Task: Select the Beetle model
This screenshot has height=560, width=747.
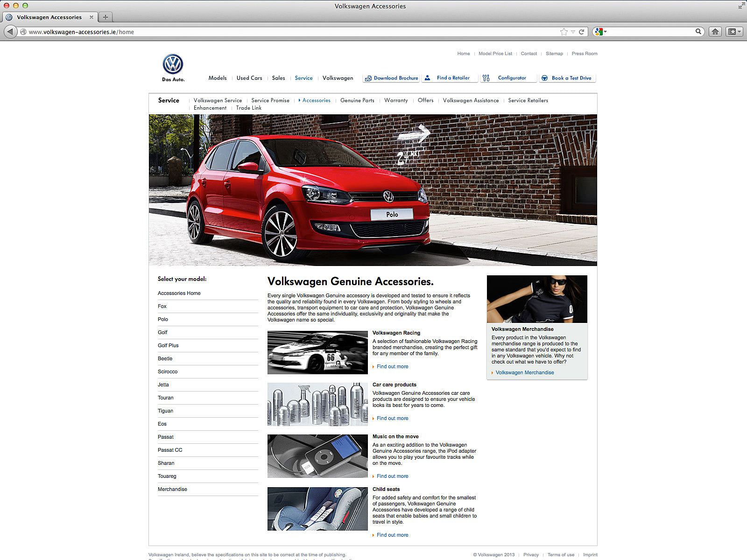Action: [165, 358]
